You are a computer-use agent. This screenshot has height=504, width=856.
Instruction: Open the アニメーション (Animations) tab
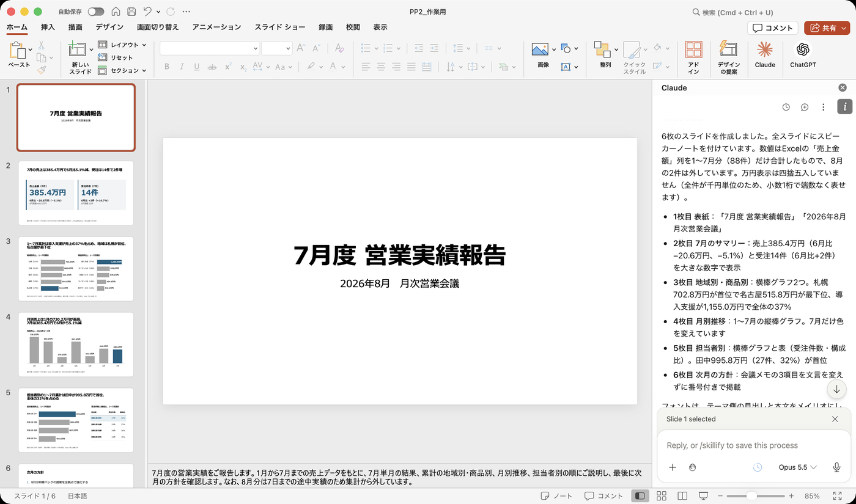pos(216,27)
